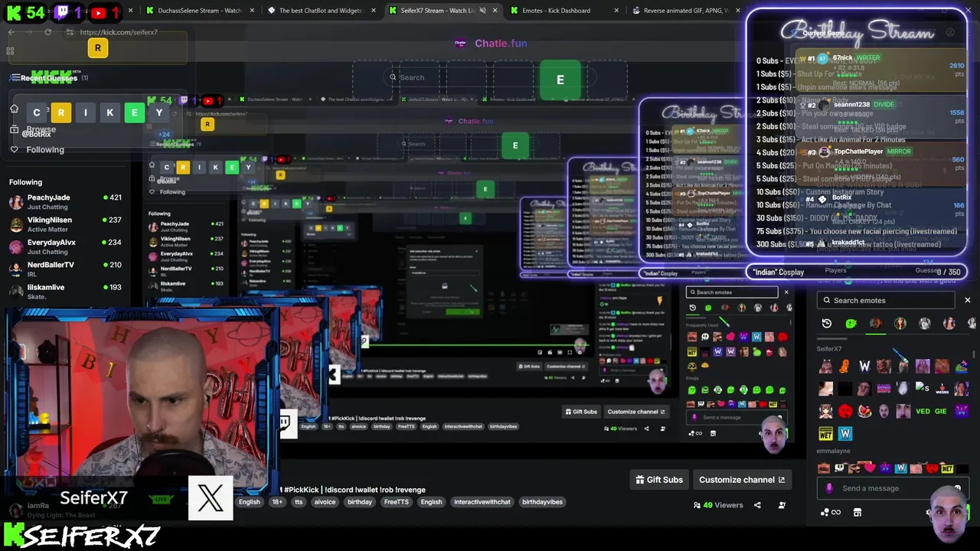Viewport: 980px width, 551px height.
Task: Pick the red angry face emote
Action: pyautogui.click(x=845, y=412)
